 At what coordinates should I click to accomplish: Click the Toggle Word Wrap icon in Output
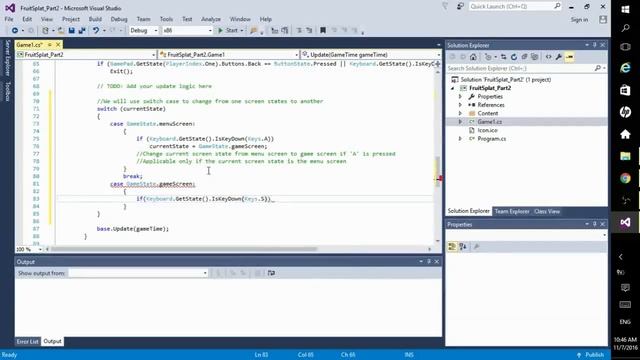[271, 273]
